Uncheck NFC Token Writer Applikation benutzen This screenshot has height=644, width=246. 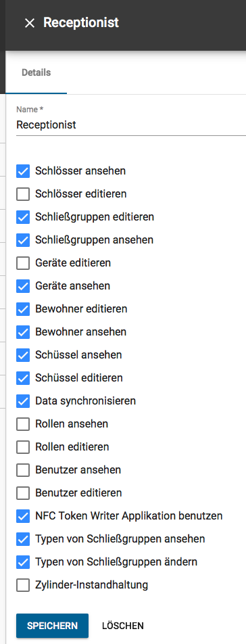(x=23, y=516)
